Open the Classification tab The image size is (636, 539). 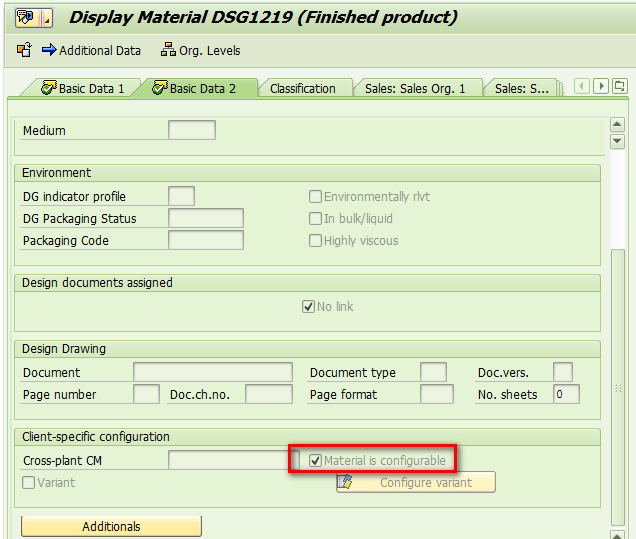[x=303, y=88]
